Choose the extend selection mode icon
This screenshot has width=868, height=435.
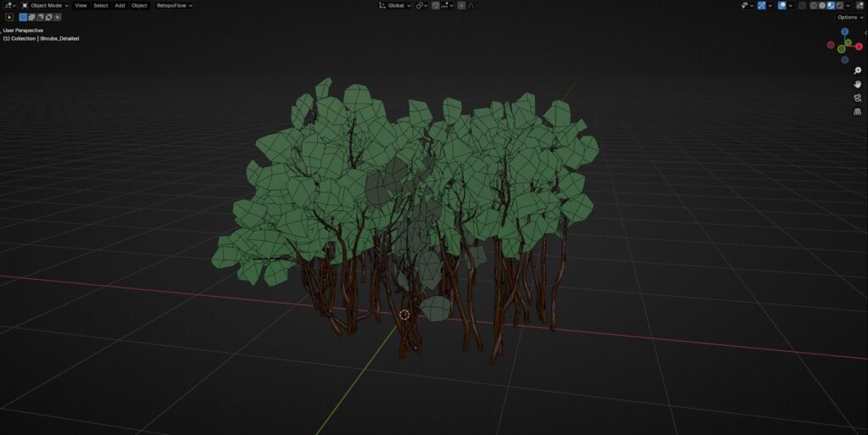[x=31, y=17]
